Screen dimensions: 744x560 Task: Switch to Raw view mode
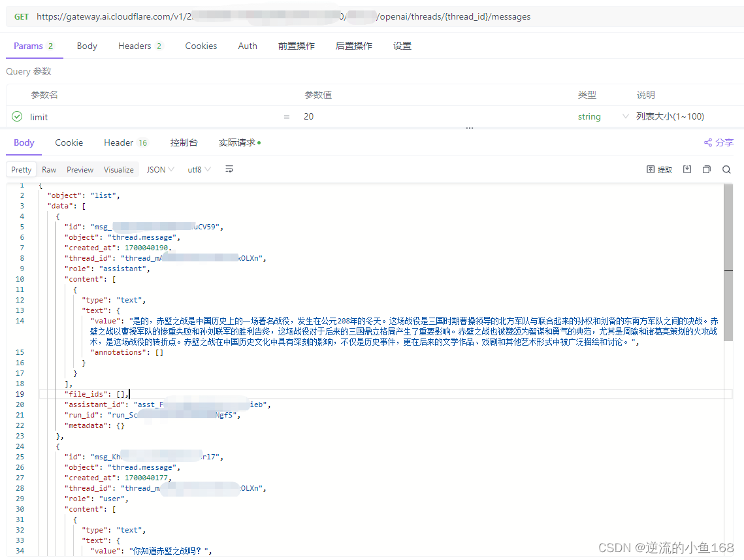click(49, 170)
